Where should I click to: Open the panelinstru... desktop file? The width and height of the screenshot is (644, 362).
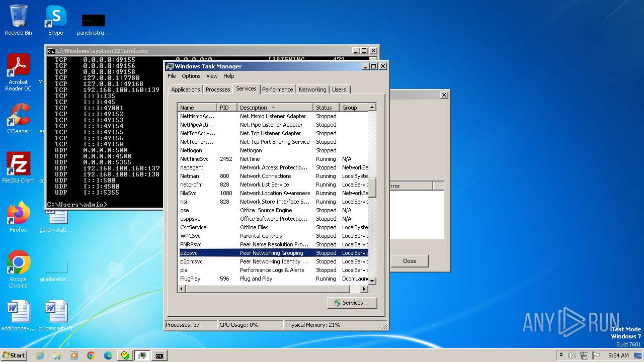(93, 25)
